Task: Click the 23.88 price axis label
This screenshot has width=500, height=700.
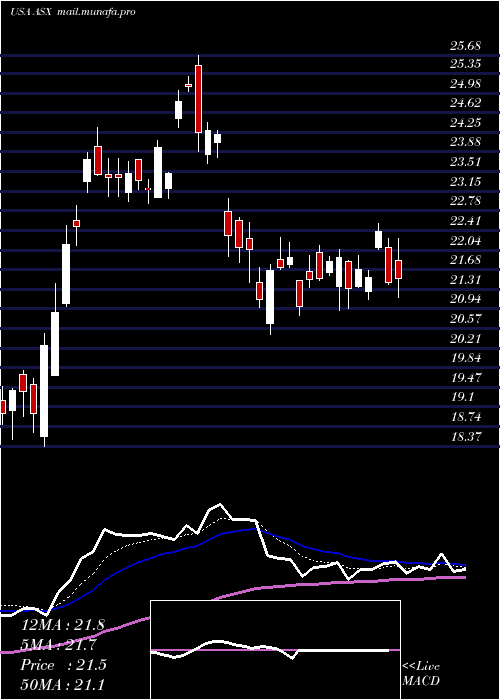Action: click(465, 142)
